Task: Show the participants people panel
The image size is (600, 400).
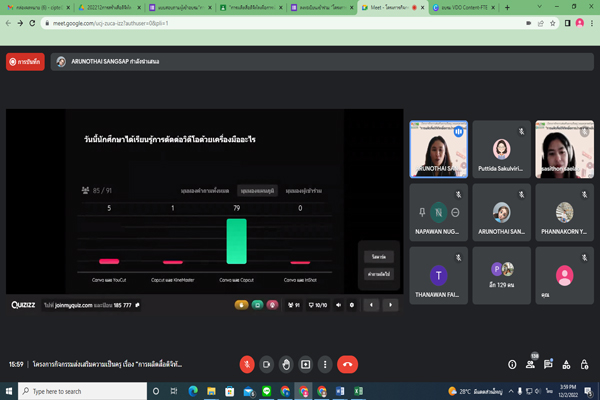Action: (x=532, y=364)
